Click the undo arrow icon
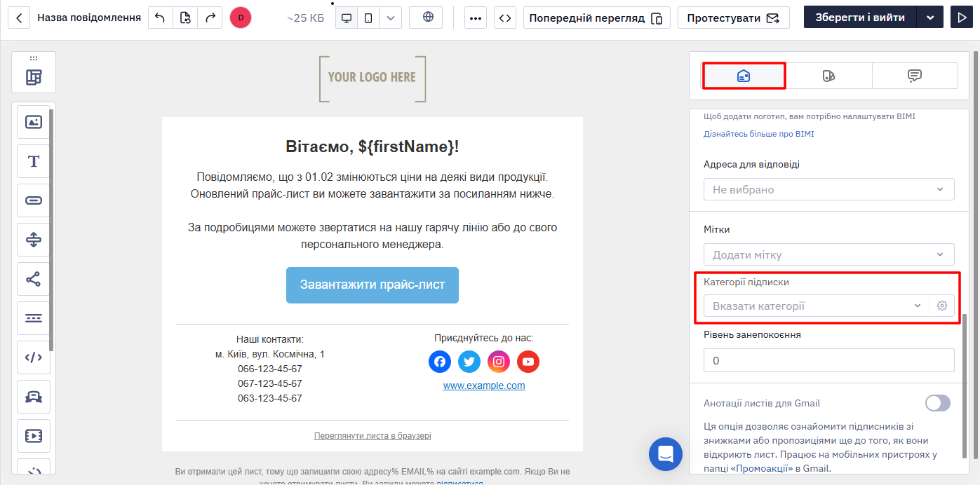This screenshot has width=980, height=485. [x=160, y=18]
